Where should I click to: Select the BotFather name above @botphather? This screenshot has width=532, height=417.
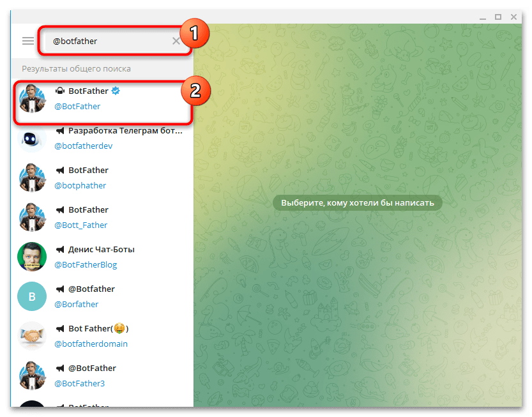88,170
